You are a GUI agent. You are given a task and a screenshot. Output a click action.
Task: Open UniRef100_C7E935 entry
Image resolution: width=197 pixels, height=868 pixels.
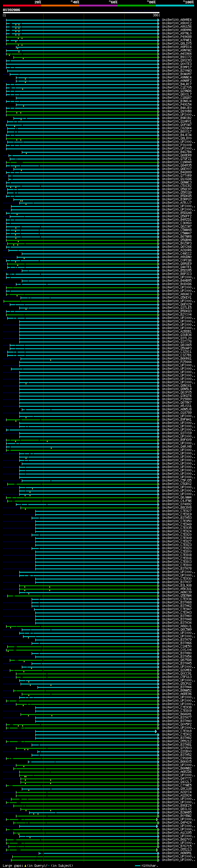coord(177,528)
